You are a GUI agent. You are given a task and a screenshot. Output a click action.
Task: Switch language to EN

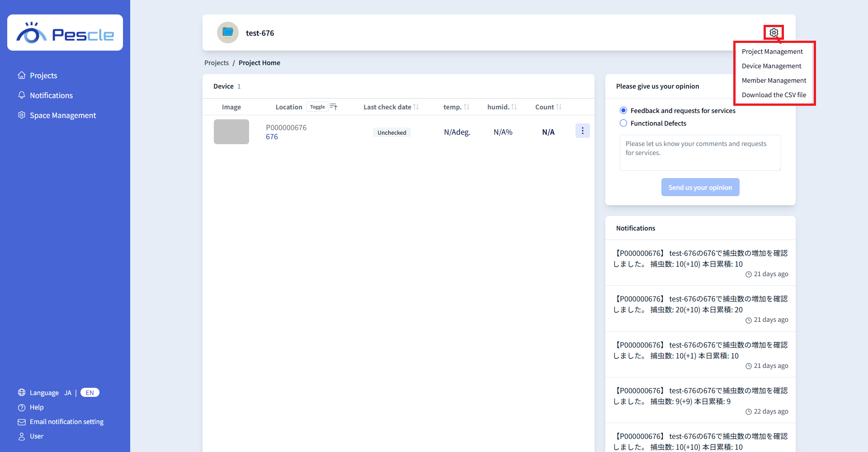tap(90, 393)
